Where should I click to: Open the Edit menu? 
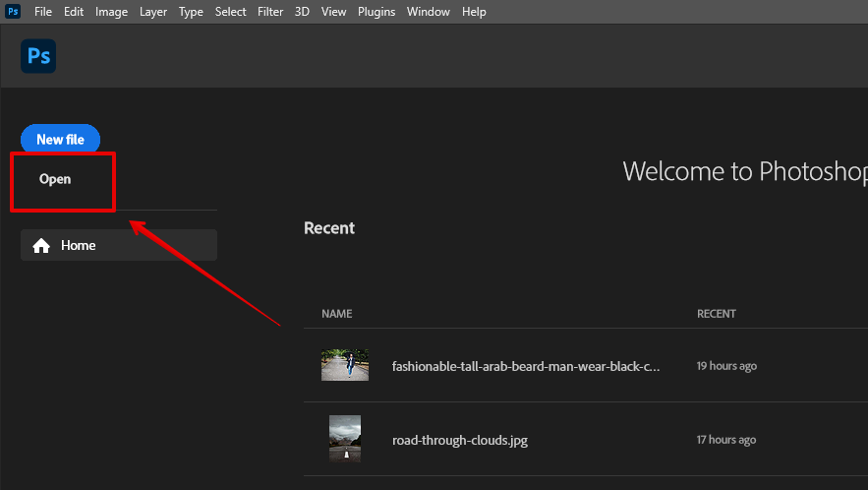(x=74, y=12)
